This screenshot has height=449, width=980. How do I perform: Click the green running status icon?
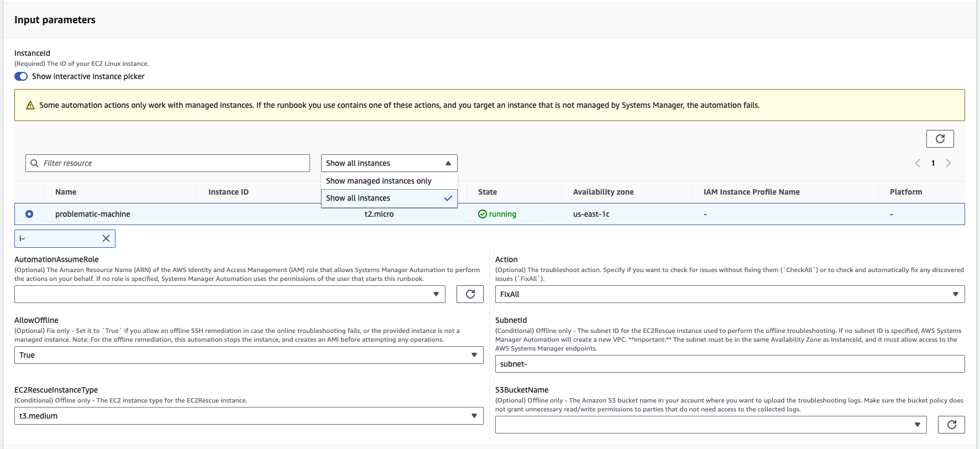[x=482, y=214]
